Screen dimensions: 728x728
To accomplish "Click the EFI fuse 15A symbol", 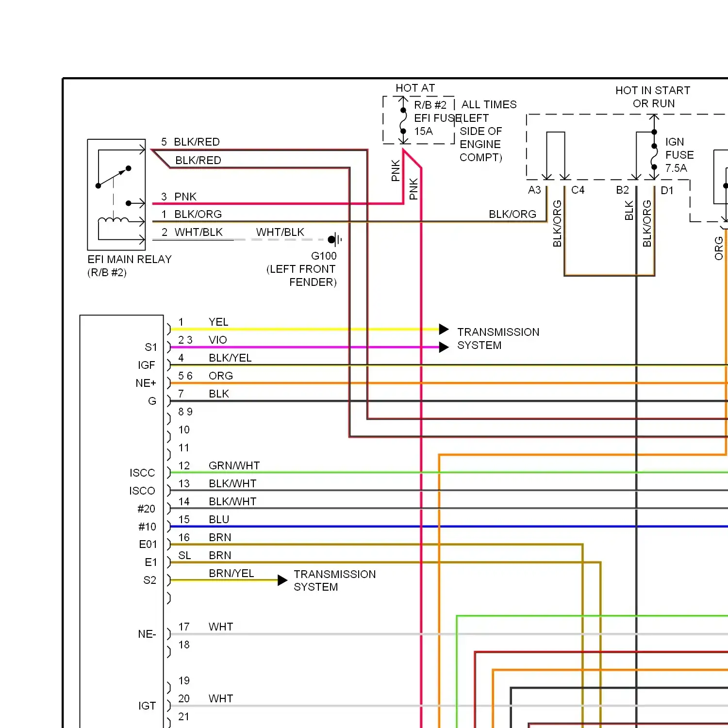I will pyautogui.click(x=403, y=120).
